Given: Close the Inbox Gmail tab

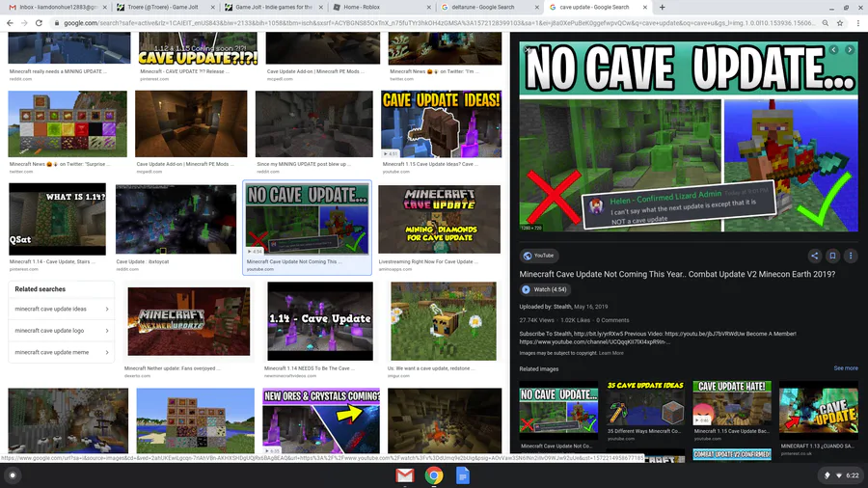Looking at the screenshot, I should (104, 7).
